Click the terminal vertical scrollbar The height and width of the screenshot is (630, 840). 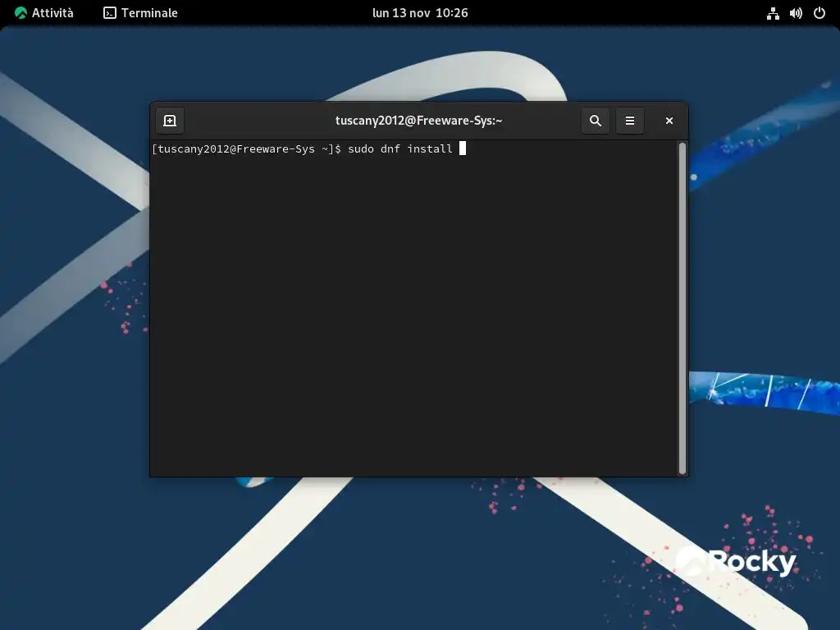pyautogui.click(x=682, y=308)
